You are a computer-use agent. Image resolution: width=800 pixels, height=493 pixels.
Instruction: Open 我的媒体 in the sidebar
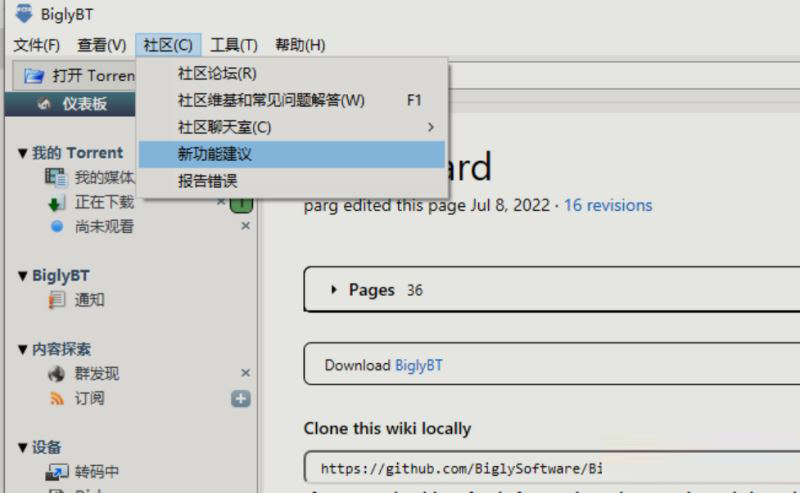(x=104, y=178)
